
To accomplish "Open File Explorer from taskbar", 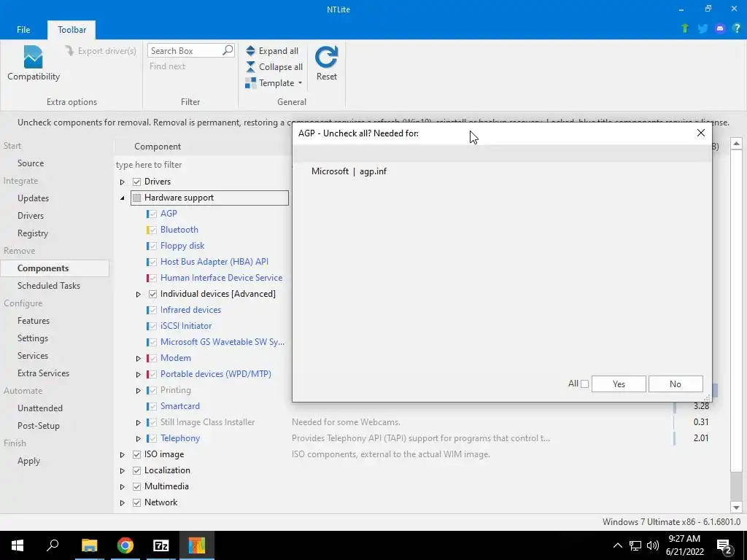I will (x=89, y=545).
